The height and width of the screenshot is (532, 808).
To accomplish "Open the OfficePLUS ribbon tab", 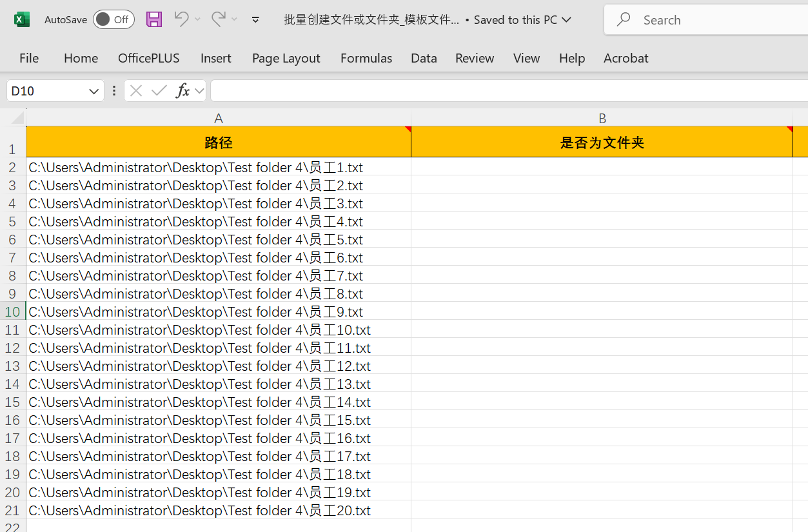I will pos(148,58).
